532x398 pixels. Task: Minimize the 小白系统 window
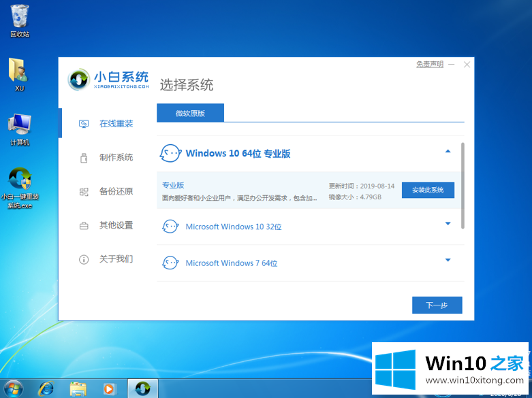pyautogui.click(x=452, y=64)
